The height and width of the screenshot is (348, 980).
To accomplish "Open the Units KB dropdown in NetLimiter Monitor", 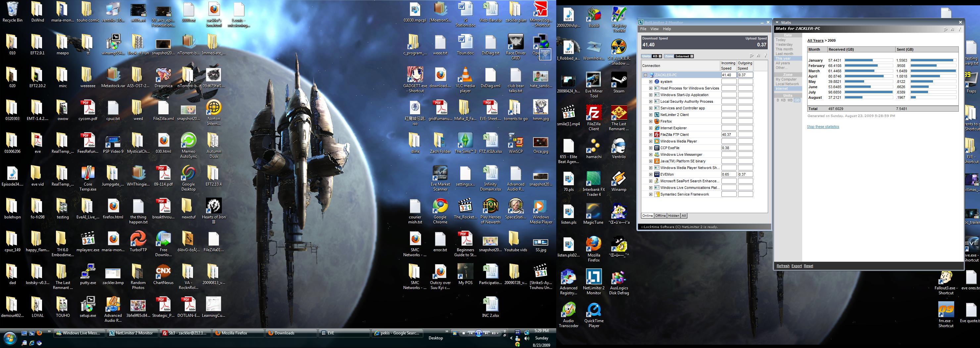I will tap(657, 56).
